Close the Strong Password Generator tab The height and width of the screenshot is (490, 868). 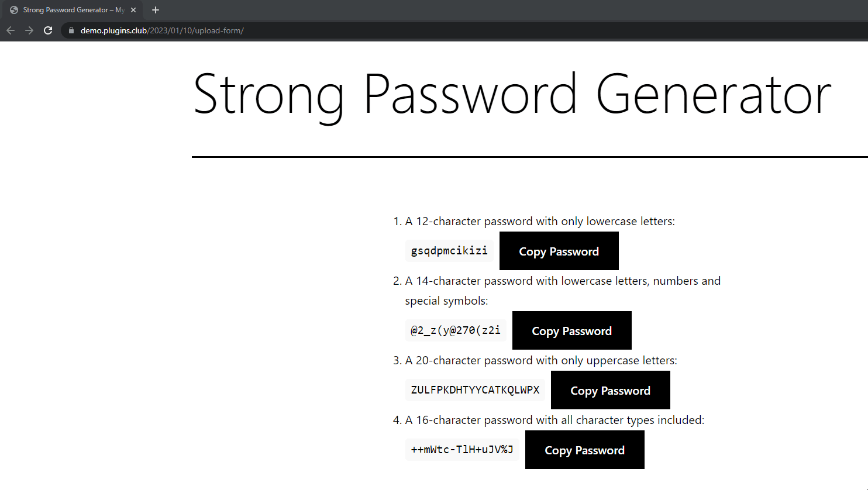click(x=133, y=10)
